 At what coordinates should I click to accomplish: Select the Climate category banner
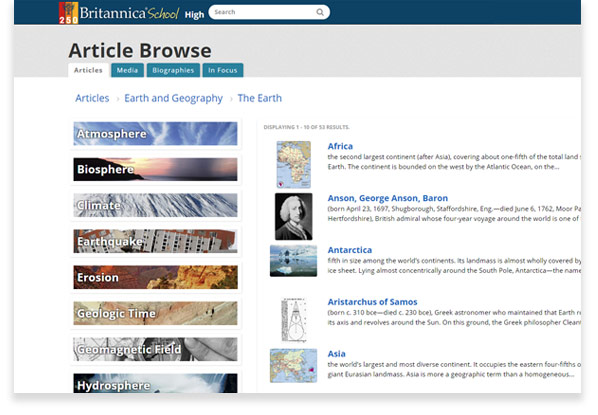[x=155, y=205]
